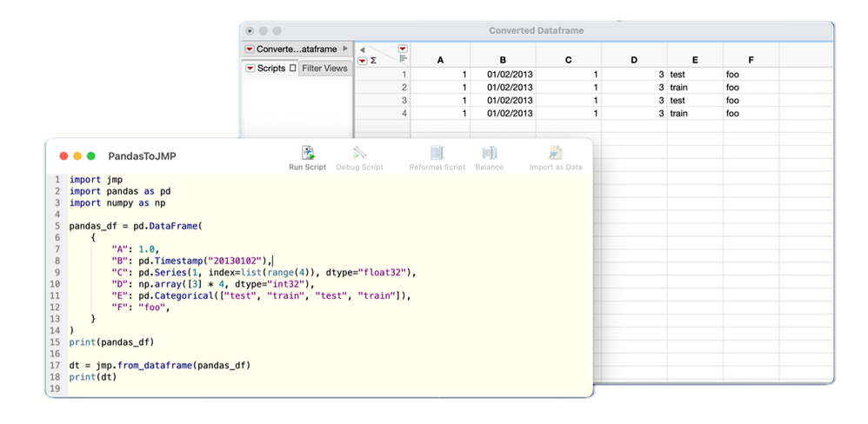Click the jmp.from_dataframe code line
Screen dimensions: 868x424
[x=161, y=366]
